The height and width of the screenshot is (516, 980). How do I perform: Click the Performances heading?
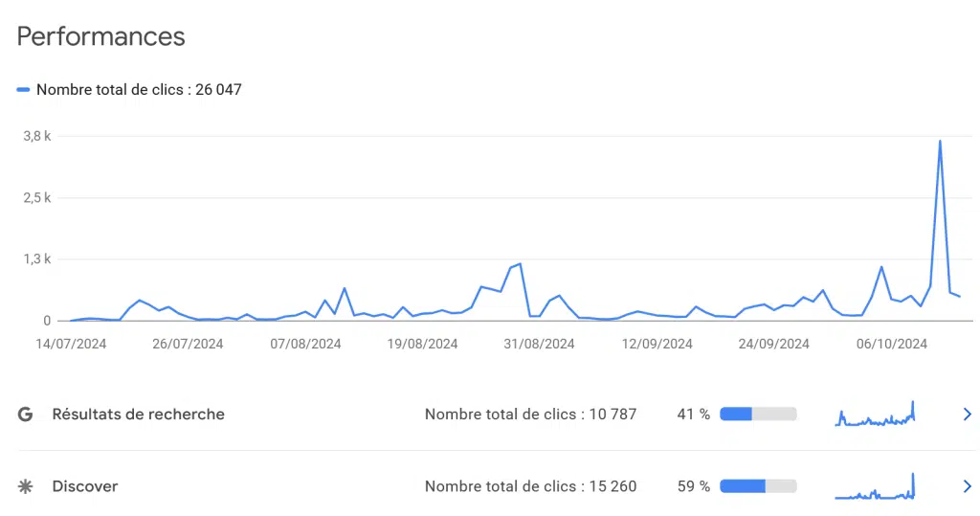101,36
